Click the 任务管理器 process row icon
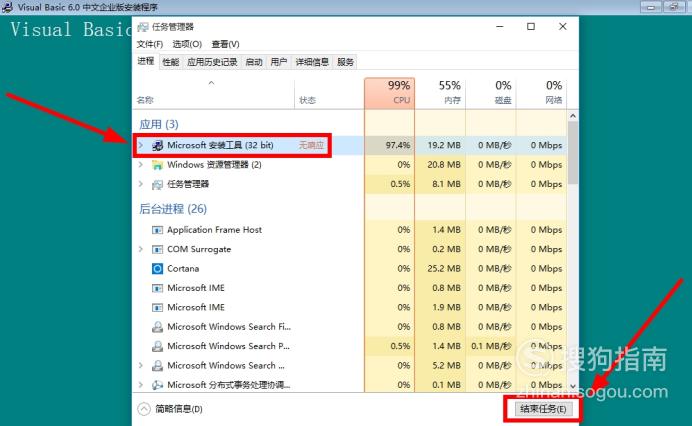This screenshot has height=426, width=692. 157,185
